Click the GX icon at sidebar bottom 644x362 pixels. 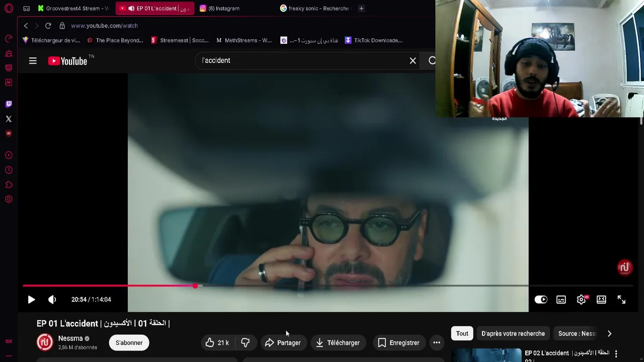[x=9, y=341]
